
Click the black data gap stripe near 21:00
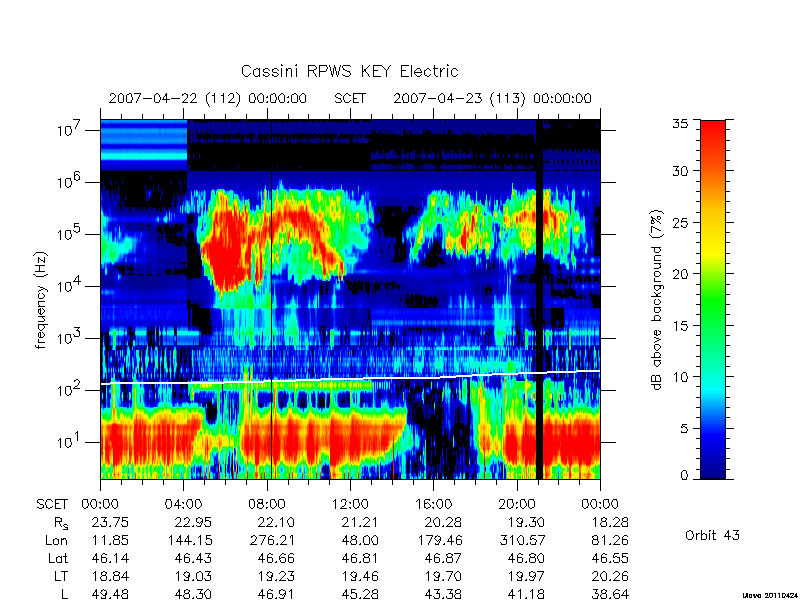[x=539, y=299]
